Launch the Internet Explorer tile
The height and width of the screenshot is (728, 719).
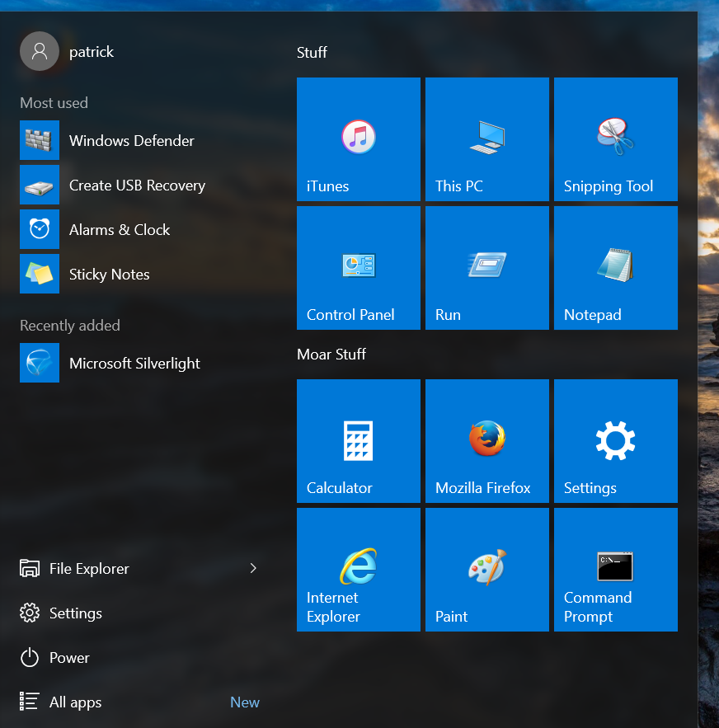(359, 570)
